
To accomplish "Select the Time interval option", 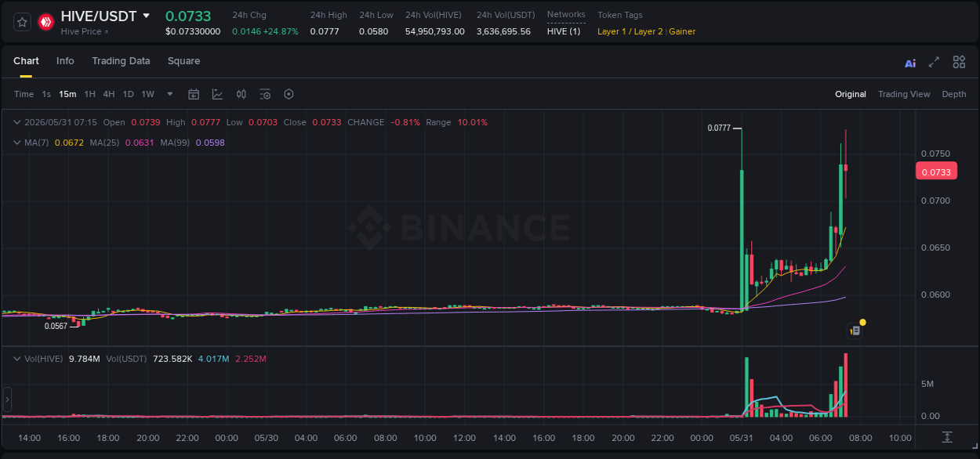I will (24, 94).
